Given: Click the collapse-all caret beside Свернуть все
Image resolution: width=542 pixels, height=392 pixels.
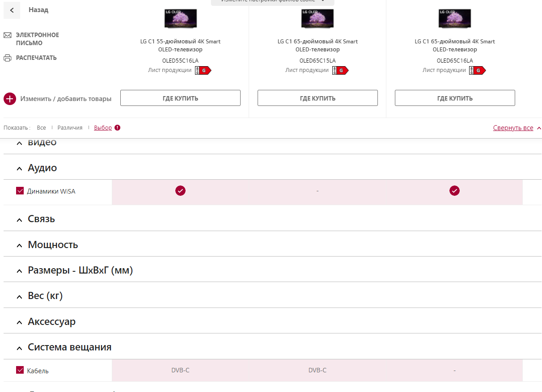Looking at the screenshot, I should pyautogui.click(x=539, y=128).
